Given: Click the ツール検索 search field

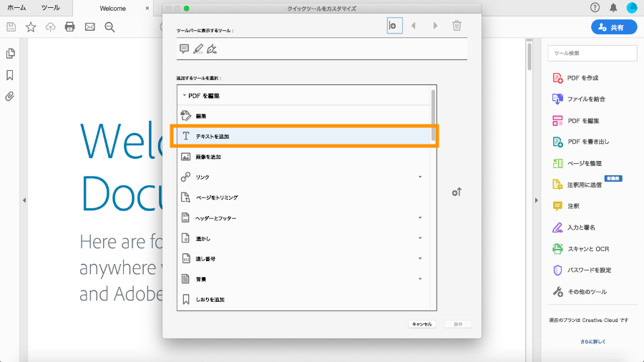Looking at the screenshot, I should pyautogui.click(x=592, y=54).
